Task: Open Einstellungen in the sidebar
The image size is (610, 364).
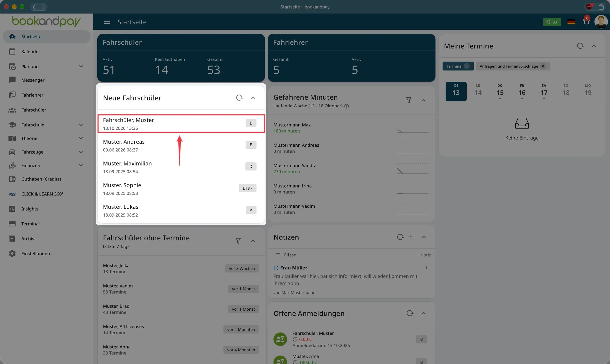Action: point(47,254)
